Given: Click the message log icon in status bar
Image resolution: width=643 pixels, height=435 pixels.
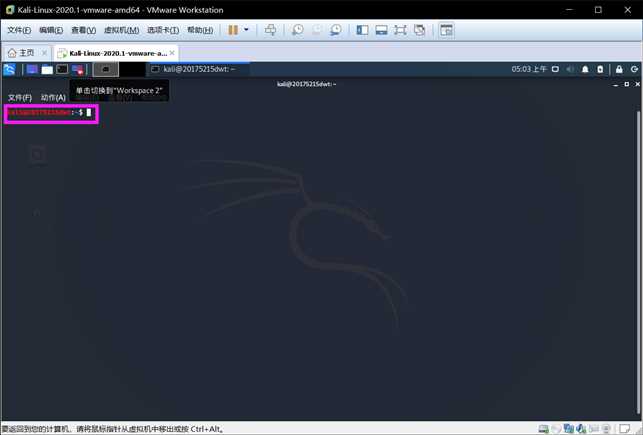Looking at the screenshot, I should click(625, 429).
